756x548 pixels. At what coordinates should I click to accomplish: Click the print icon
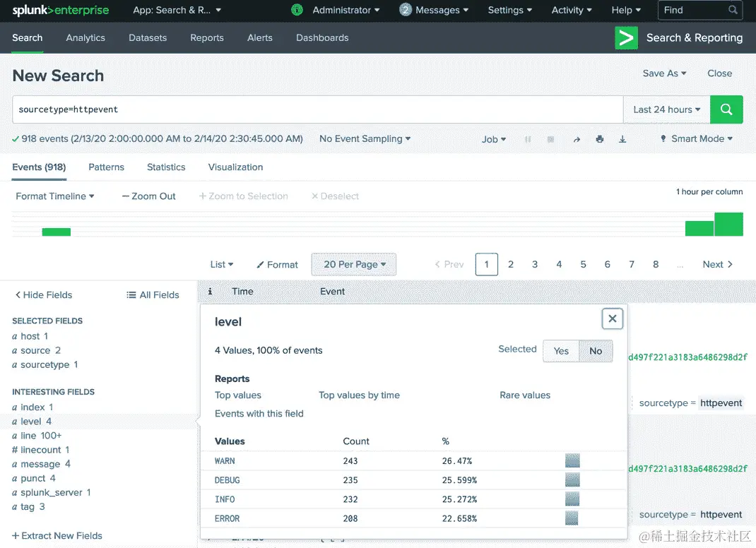pyautogui.click(x=600, y=139)
